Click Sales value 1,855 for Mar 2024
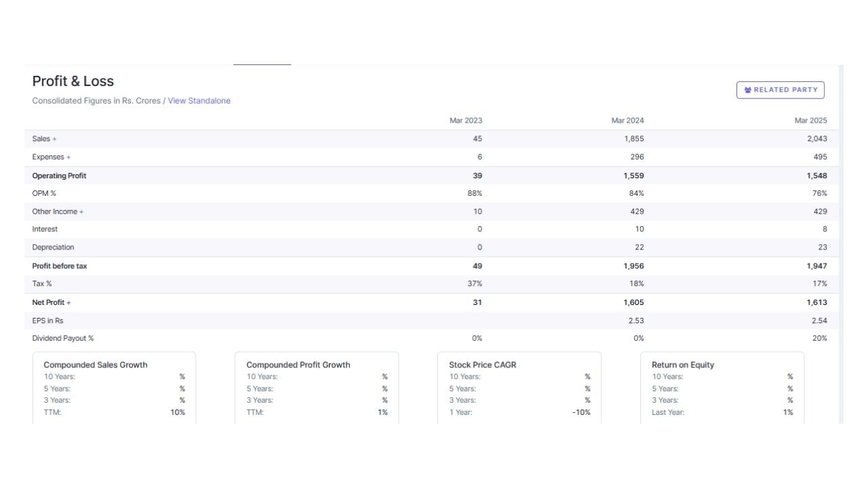This screenshot has width=868, height=488. coord(634,139)
